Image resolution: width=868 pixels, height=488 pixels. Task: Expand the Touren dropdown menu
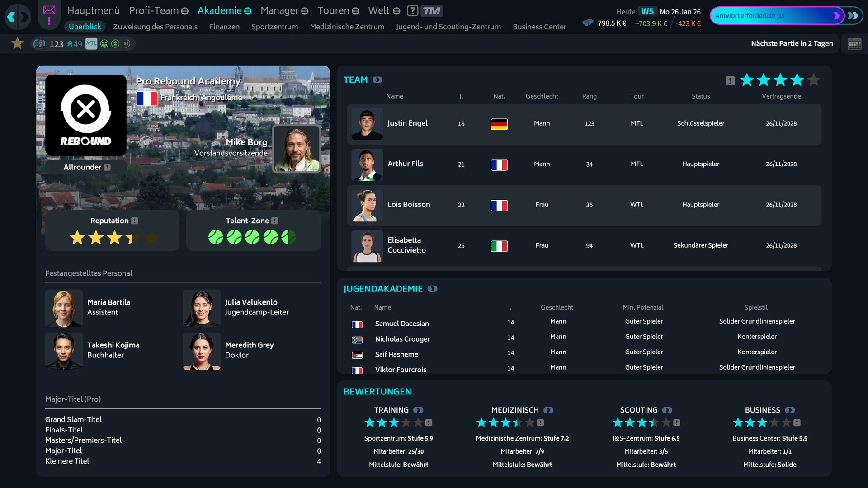(356, 11)
